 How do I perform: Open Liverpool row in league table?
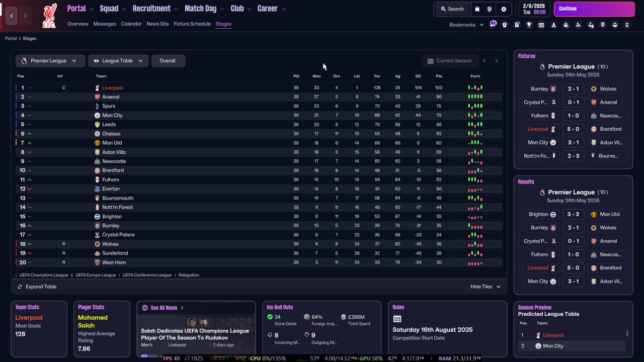[x=259, y=87]
